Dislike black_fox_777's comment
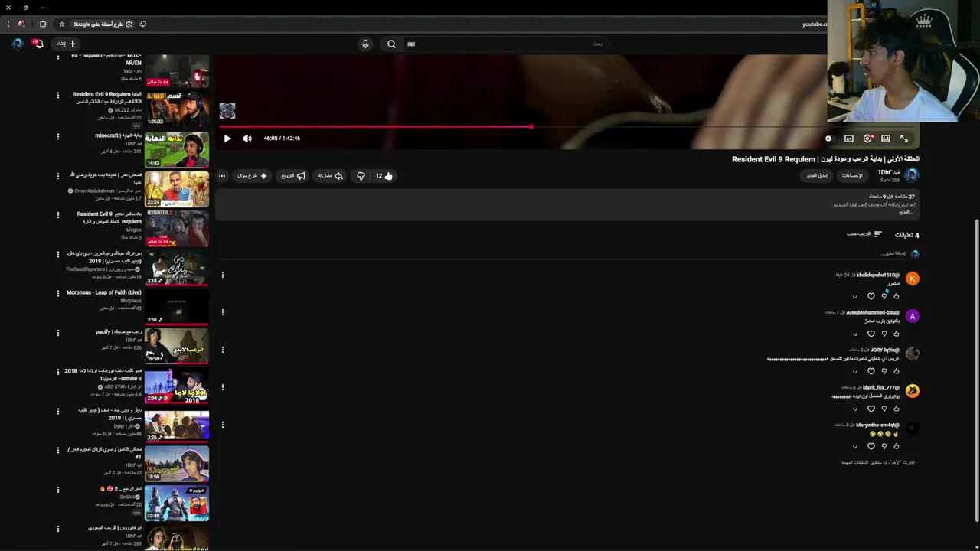The image size is (980, 551). click(x=884, y=409)
